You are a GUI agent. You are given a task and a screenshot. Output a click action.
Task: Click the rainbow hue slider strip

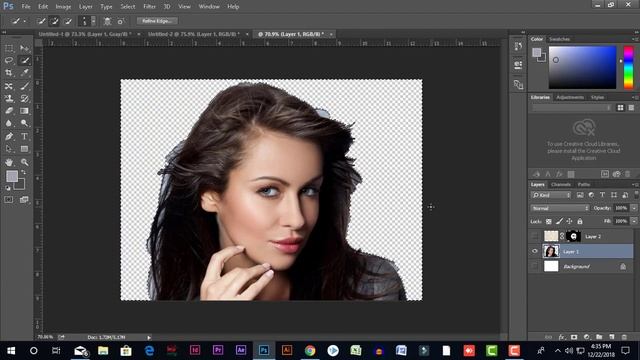tap(628, 67)
